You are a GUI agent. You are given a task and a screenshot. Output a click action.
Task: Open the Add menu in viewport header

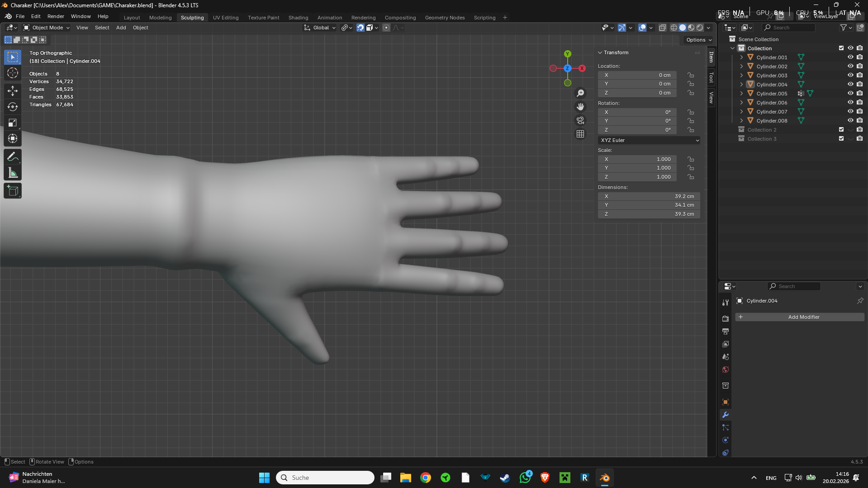click(121, 28)
